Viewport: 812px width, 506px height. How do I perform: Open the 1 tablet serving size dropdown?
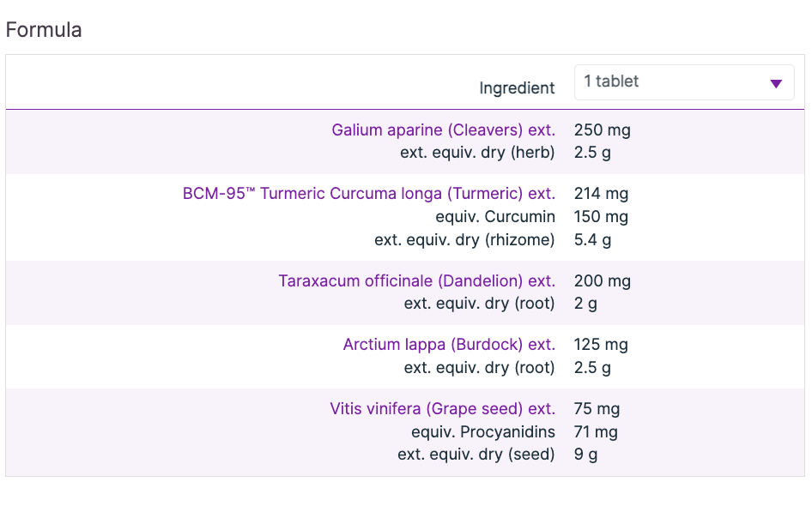[x=670, y=82]
